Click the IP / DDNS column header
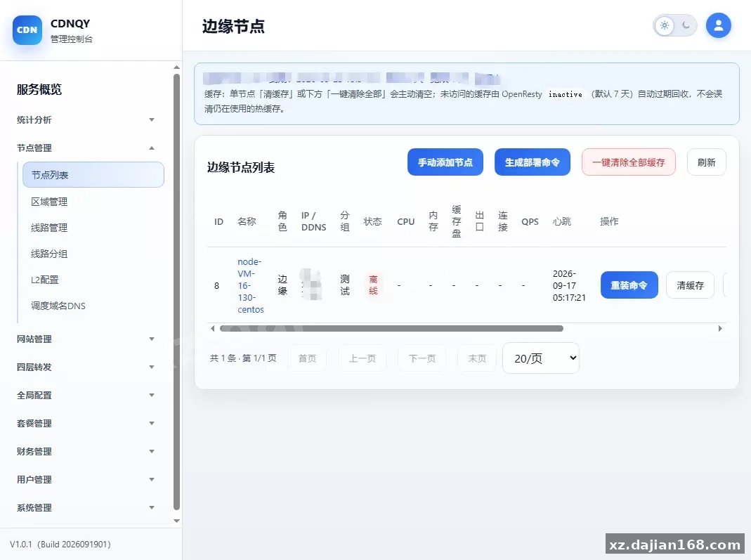The image size is (751, 560). point(314,221)
